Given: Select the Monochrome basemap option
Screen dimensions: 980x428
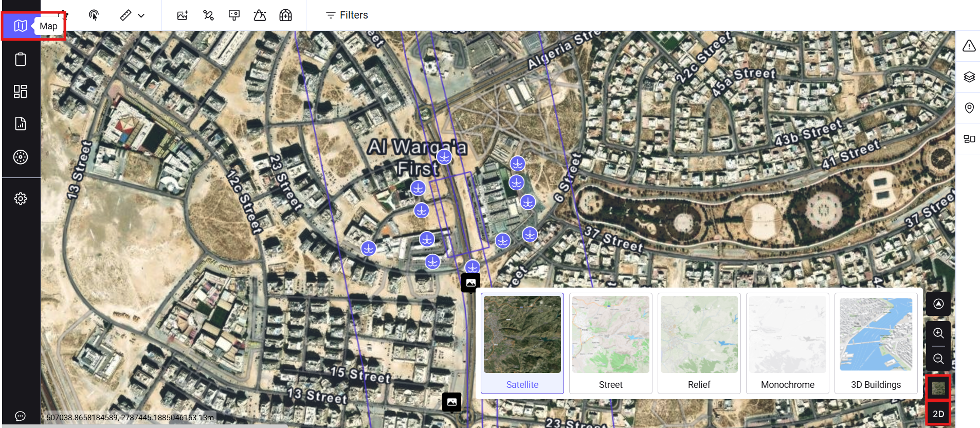Looking at the screenshot, I should (788, 343).
